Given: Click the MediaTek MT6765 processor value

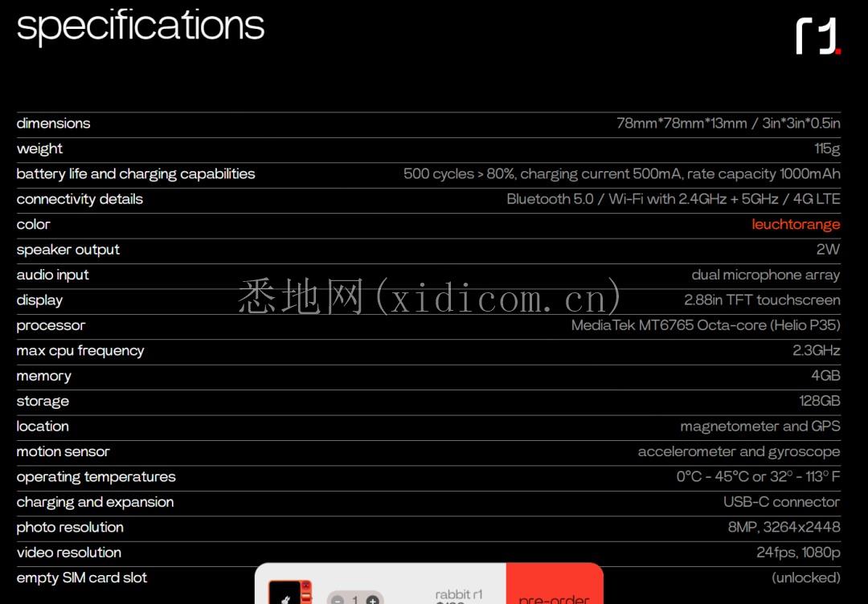Looking at the screenshot, I should [x=705, y=325].
